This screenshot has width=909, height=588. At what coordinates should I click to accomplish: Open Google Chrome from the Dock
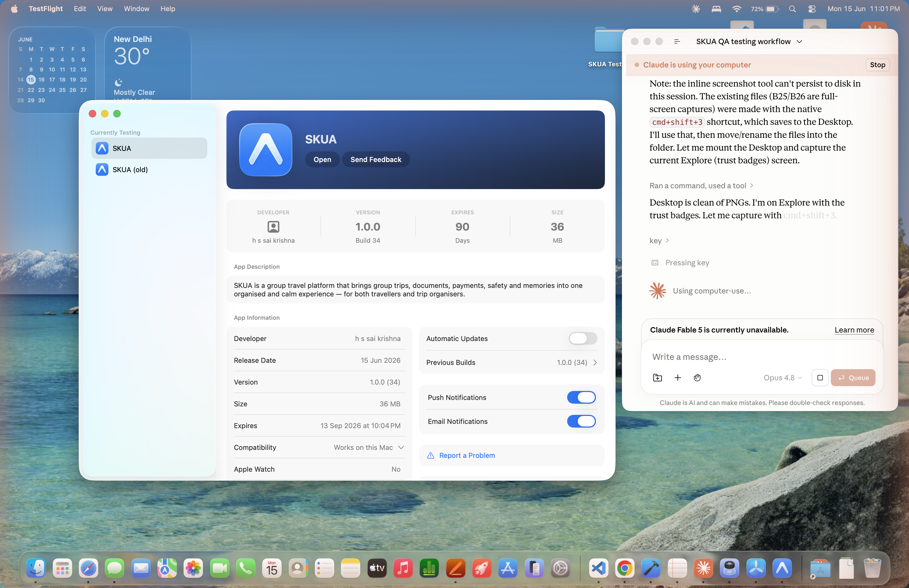(x=624, y=568)
